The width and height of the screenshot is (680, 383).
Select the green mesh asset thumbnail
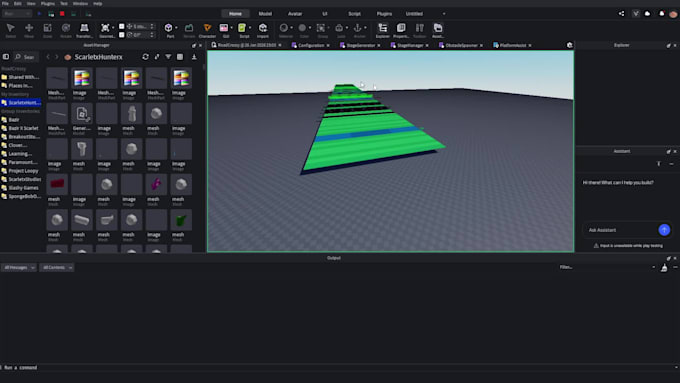181,220
